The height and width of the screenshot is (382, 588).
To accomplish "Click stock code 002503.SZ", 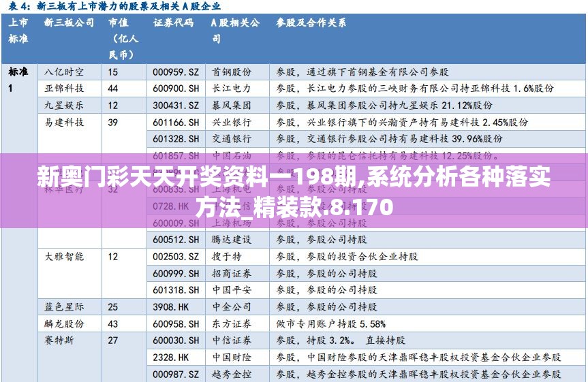I will click(x=176, y=257).
